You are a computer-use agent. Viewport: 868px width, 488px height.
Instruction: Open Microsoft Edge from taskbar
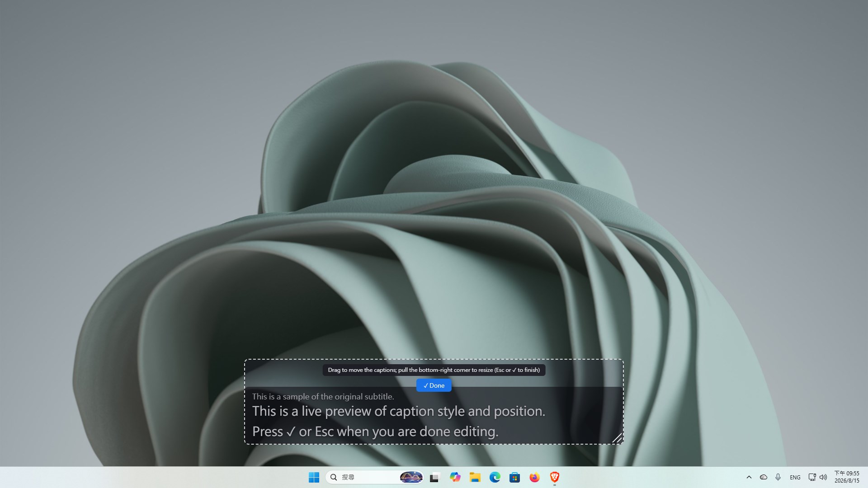coord(495,477)
